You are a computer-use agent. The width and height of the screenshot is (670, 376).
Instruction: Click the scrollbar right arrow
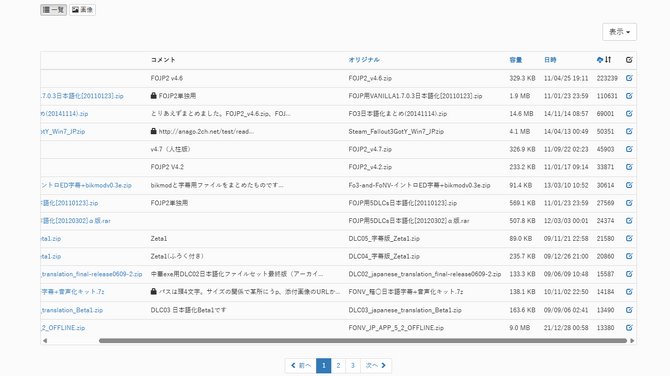coord(632,341)
